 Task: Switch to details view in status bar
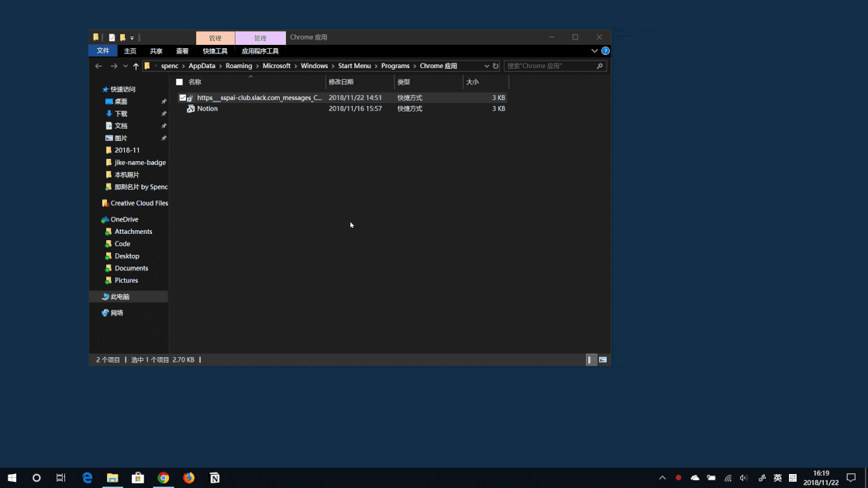(x=591, y=359)
